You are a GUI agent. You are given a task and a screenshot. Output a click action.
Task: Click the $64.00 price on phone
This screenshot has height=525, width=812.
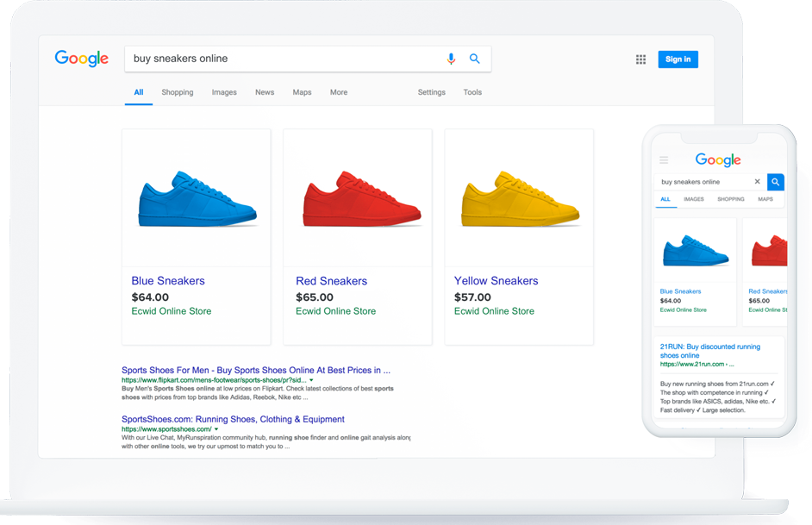click(671, 301)
